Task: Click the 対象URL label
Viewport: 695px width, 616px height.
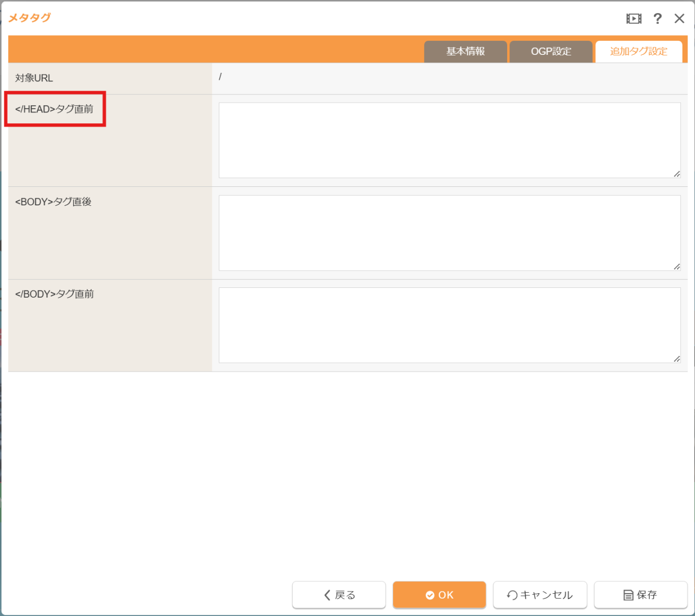Action: click(34, 78)
